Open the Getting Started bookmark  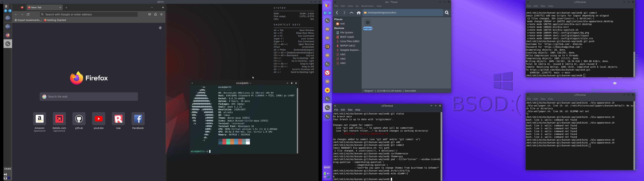tap(55, 20)
